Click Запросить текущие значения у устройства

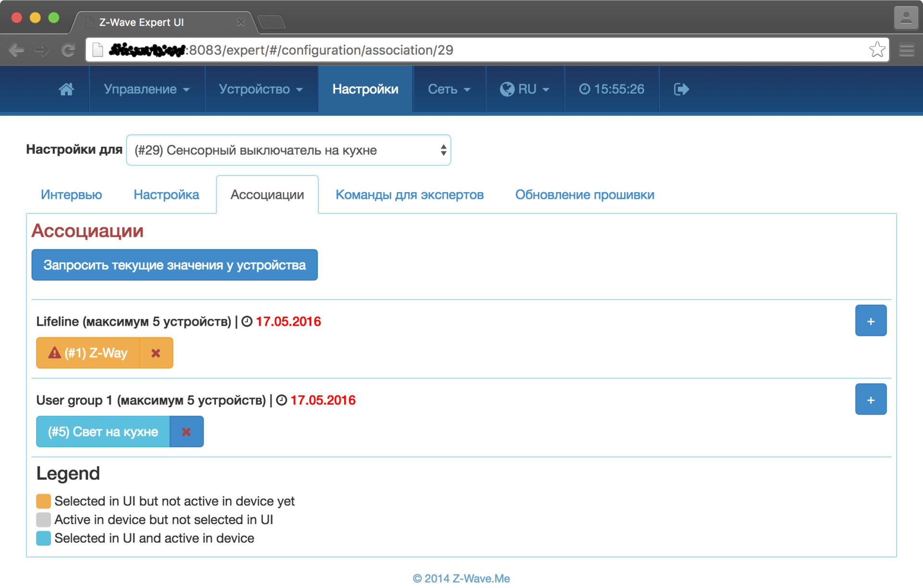[x=175, y=265]
